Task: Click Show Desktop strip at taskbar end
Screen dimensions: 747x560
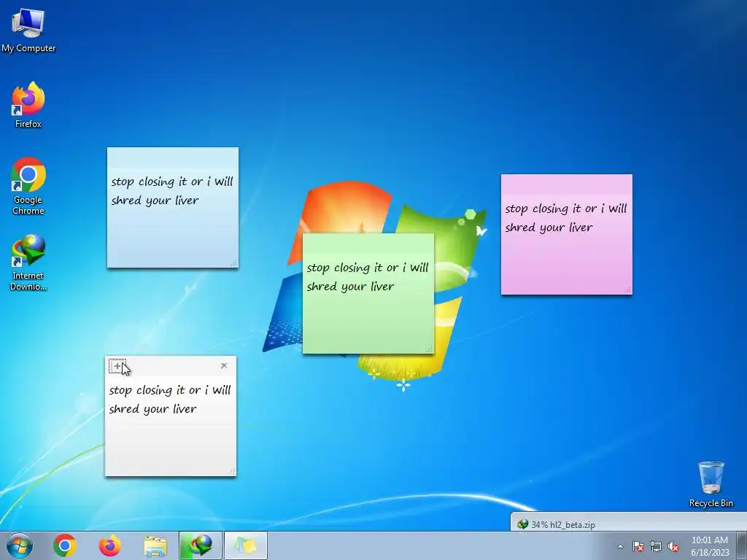Action: coord(742,545)
